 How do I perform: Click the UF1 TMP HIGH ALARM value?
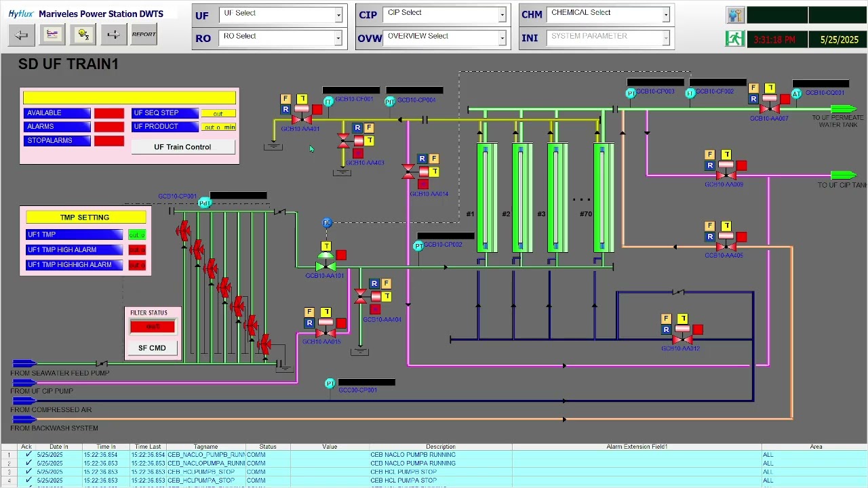click(137, 249)
